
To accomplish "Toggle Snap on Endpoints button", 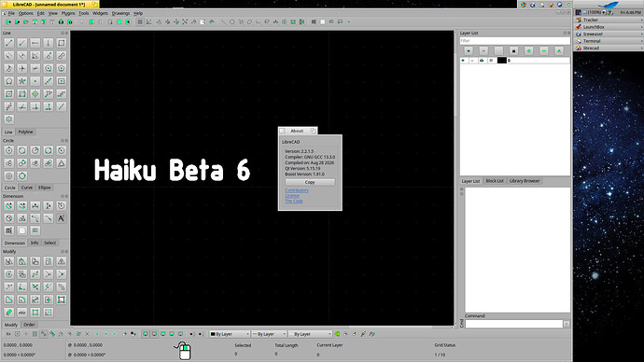I will click(44, 334).
